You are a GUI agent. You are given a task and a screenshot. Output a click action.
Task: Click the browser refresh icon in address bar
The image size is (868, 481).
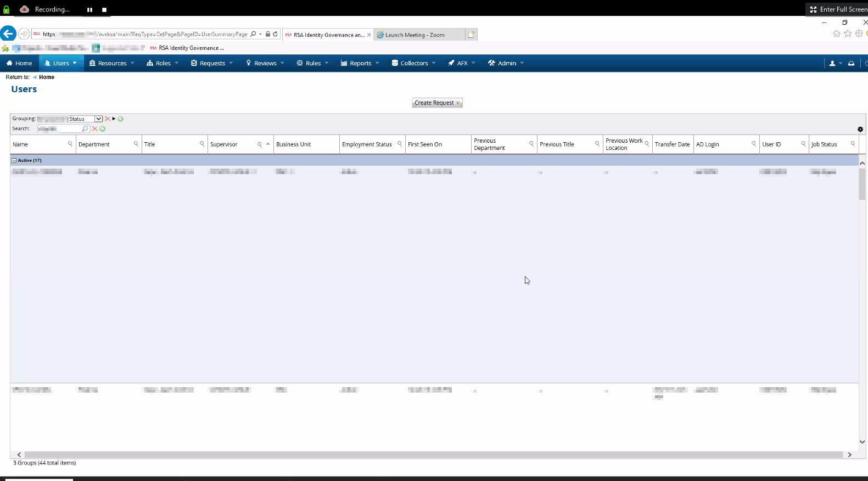click(x=276, y=34)
